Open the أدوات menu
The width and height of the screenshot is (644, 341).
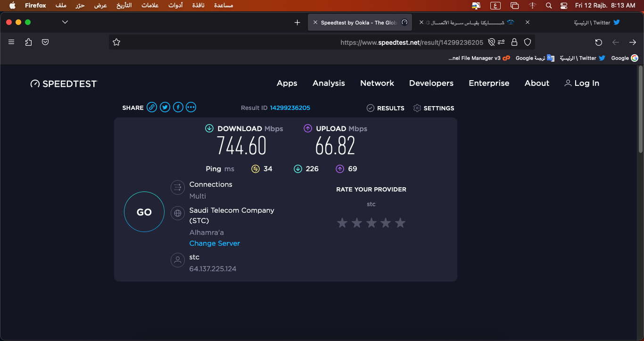click(175, 6)
